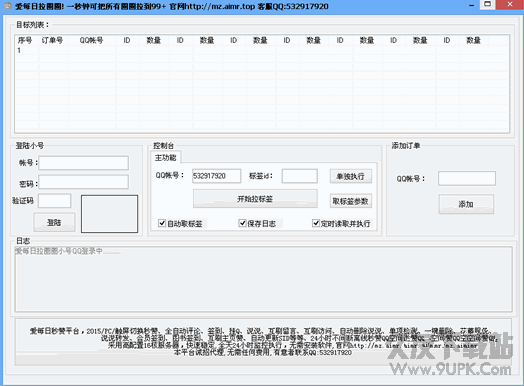Focus the 密码 input field
Screen dimensions: 524x386
[84, 182]
